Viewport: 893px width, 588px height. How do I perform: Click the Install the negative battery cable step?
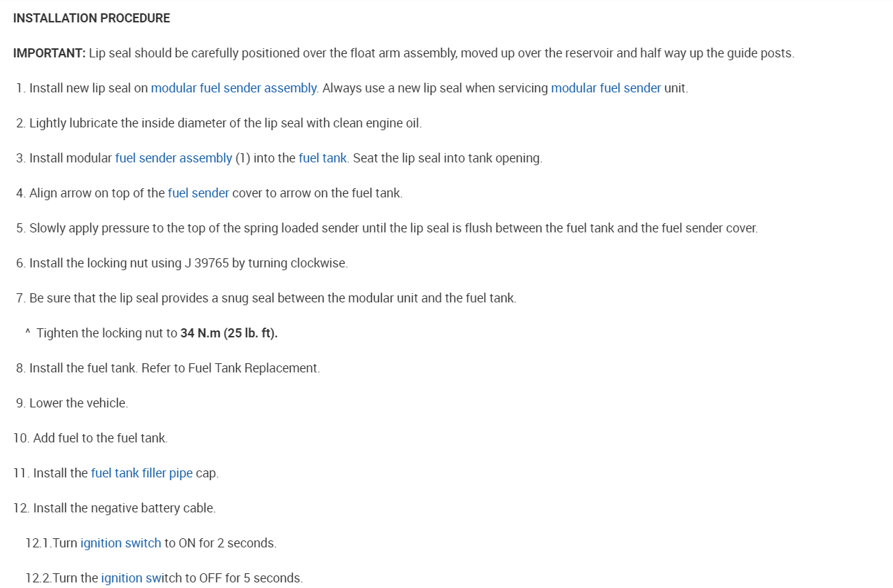click(124, 508)
